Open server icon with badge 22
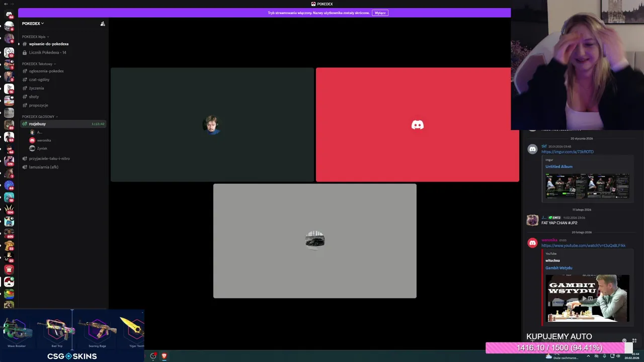The height and width of the screenshot is (362, 644). point(9,245)
